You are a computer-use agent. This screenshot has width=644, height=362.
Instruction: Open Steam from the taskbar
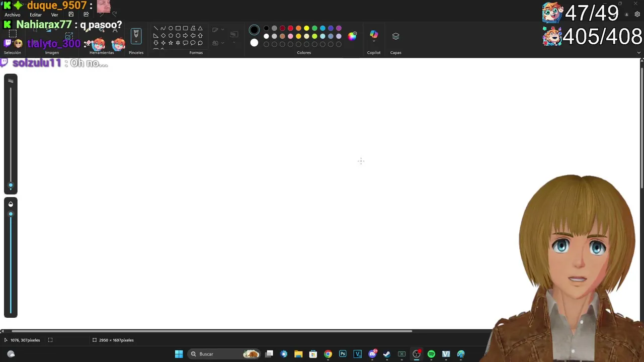click(387, 354)
